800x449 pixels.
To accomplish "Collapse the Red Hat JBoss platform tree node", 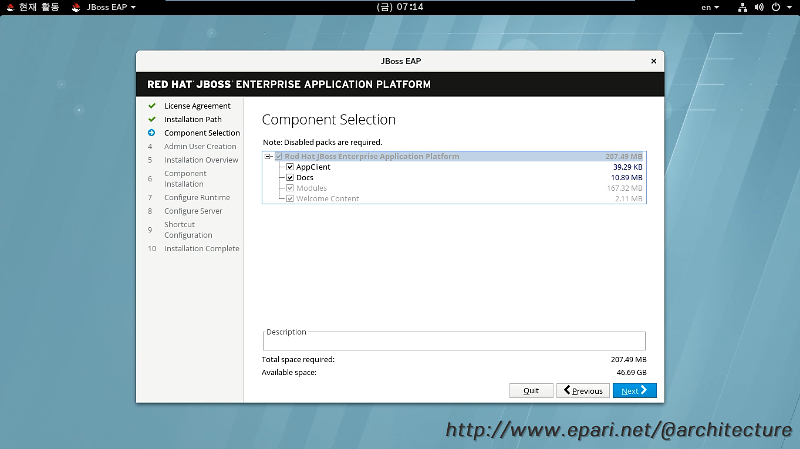I will 268,157.
